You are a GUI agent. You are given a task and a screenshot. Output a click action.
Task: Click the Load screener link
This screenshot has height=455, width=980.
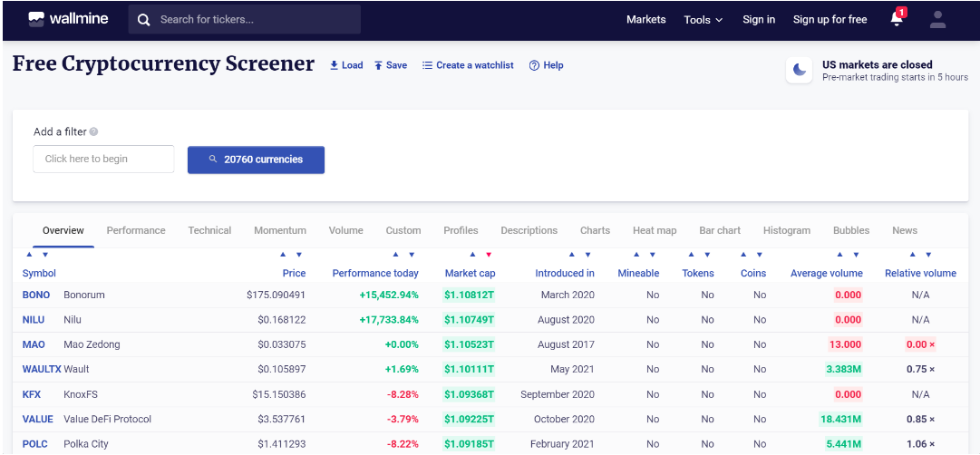(346, 65)
